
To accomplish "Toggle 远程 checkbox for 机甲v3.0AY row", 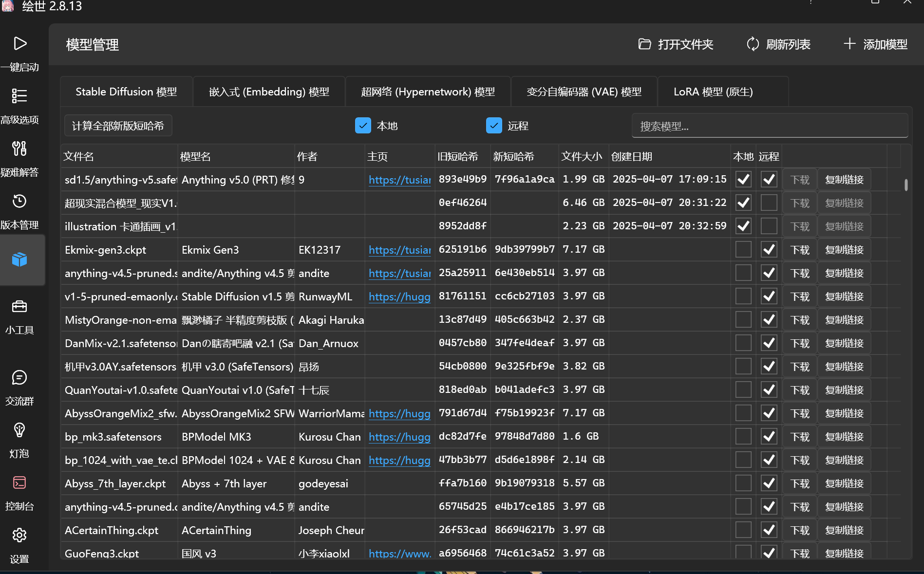I will pos(769,366).
